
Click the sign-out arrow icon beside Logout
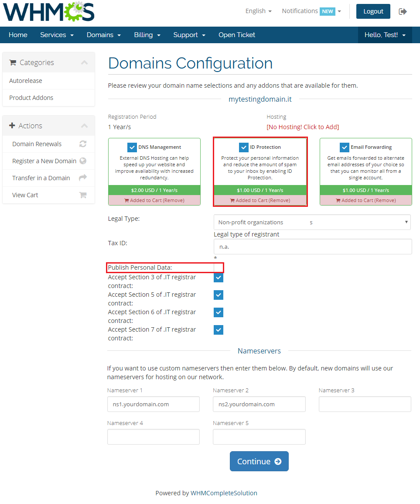click(x=403, y=12)
